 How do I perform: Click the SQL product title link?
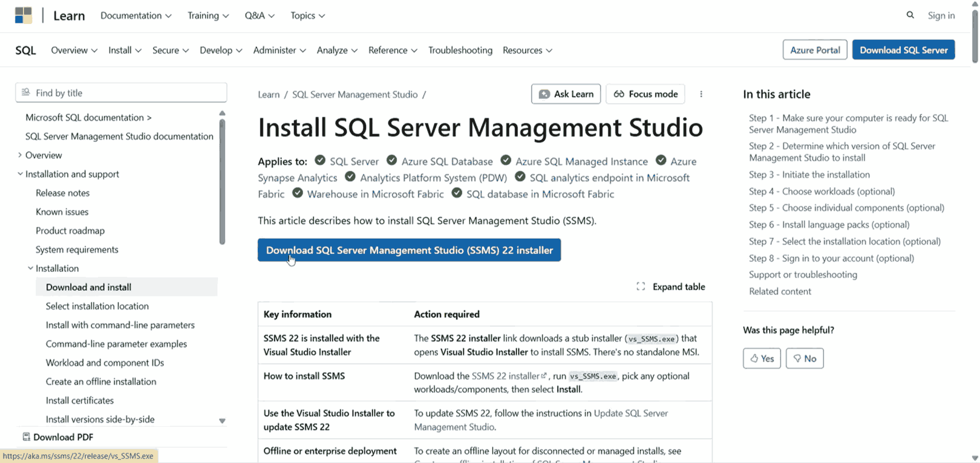(26, 50)
